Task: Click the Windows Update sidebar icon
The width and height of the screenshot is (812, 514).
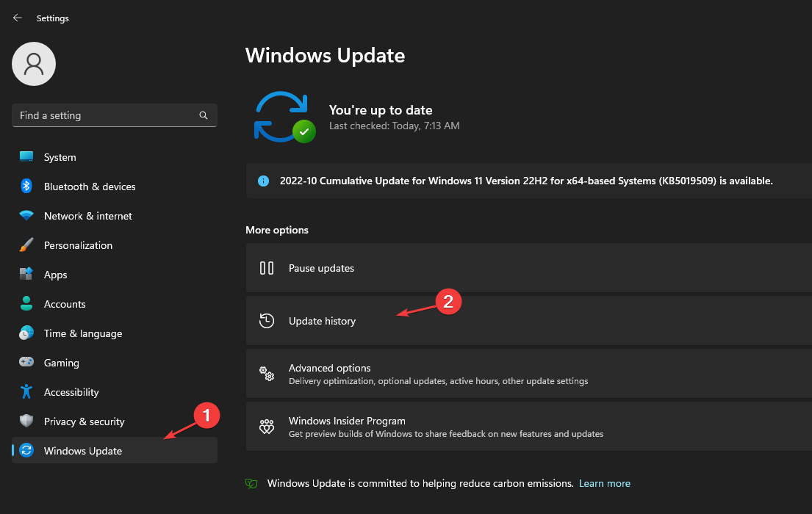Action: click(26, 450)
